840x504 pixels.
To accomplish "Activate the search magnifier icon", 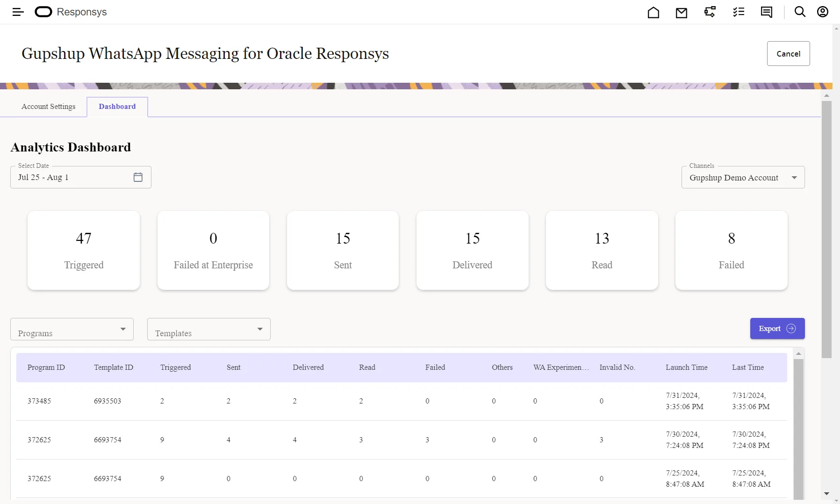I will pos(800,12).
